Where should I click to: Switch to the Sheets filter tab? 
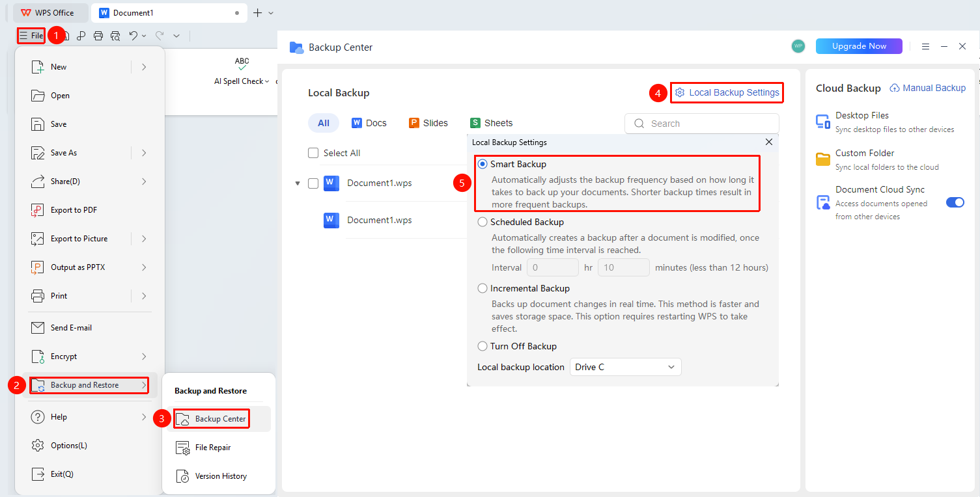(x=491, y=123)
